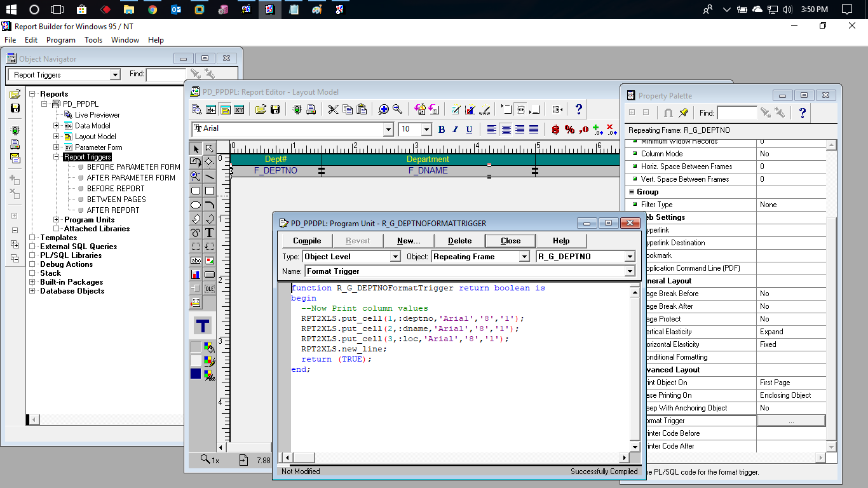
Task: Open the Object Level type dropdown
Action: [x=395, y=257]
